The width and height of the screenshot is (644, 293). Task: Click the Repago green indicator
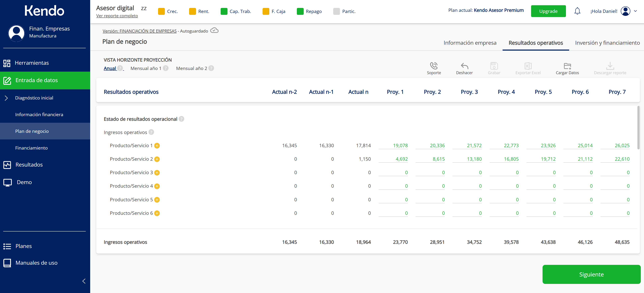(x=300, y=11)
